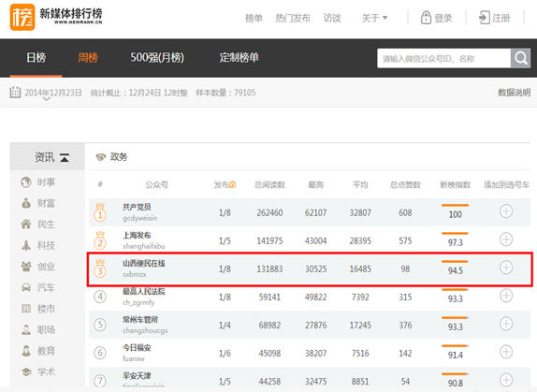Click the lock icon next to 登录
This screenshot has height=392, width=537.
426,18
